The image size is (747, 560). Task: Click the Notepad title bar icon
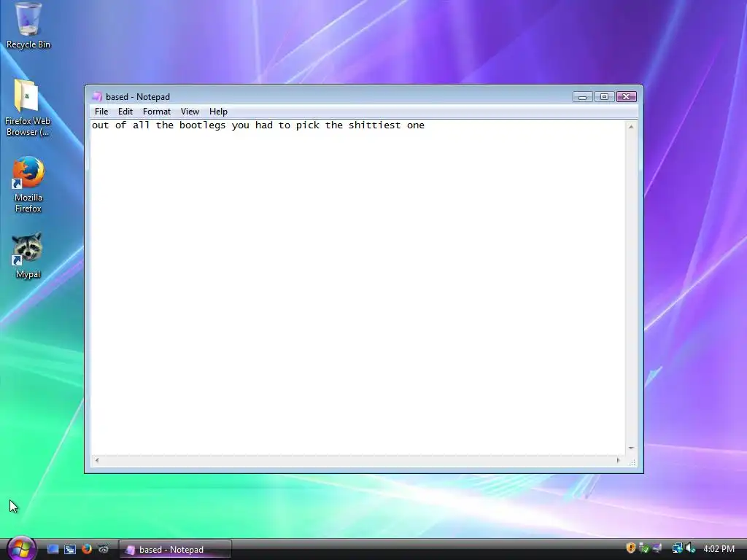[97, 97]
